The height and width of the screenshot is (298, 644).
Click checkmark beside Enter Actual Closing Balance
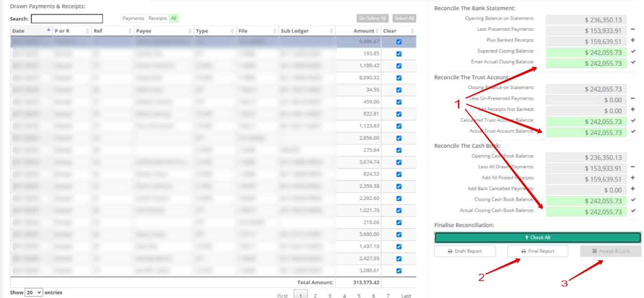pyautogui.click(x=633, y=62)
